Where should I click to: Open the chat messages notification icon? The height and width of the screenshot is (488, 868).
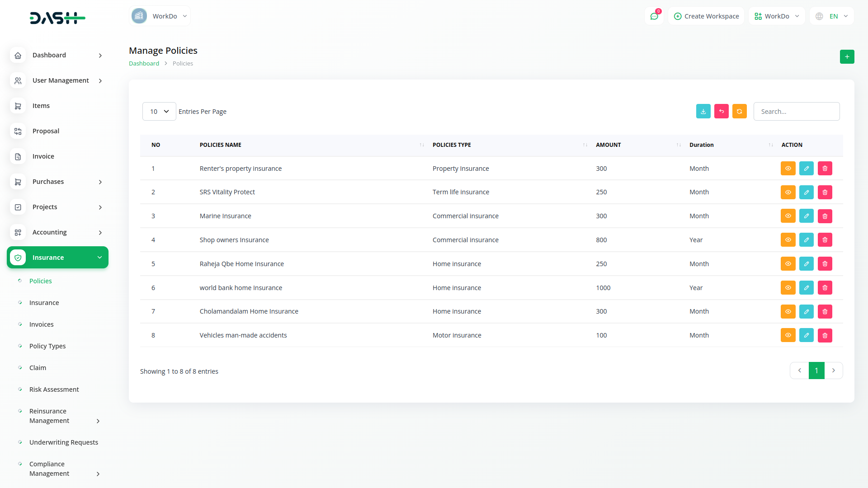pos(654,16)
